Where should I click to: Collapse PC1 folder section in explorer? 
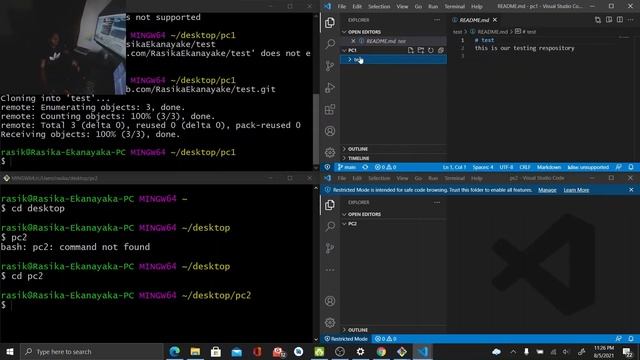(x=375, y=50)
